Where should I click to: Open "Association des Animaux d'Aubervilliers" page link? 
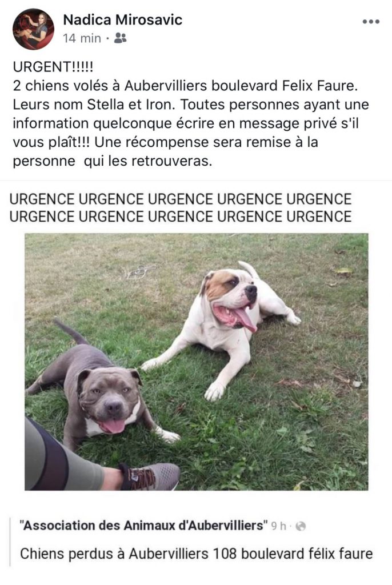(144, 526)
